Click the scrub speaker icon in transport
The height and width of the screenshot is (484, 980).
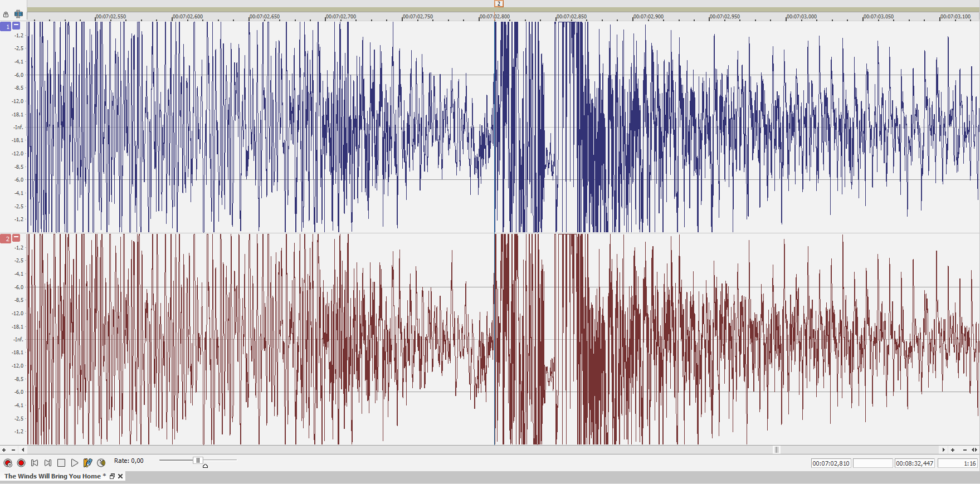(x=101, y=463)
